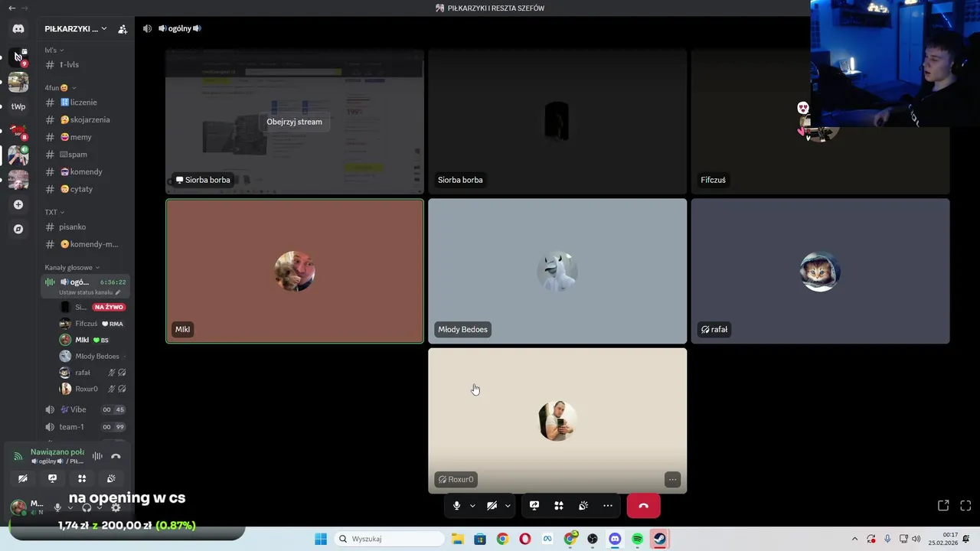This screenshot has width=980, height=551.
Task: Add a new server with plus icon
Action: (x=18, y=204)
